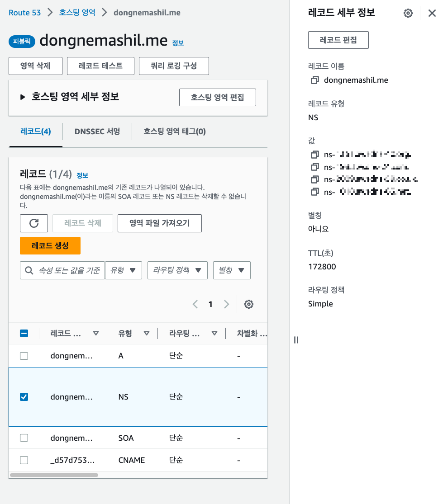This screenshot has height=504, width=443.
Task: Copy the first ns- value
Action: coord(314,155)
